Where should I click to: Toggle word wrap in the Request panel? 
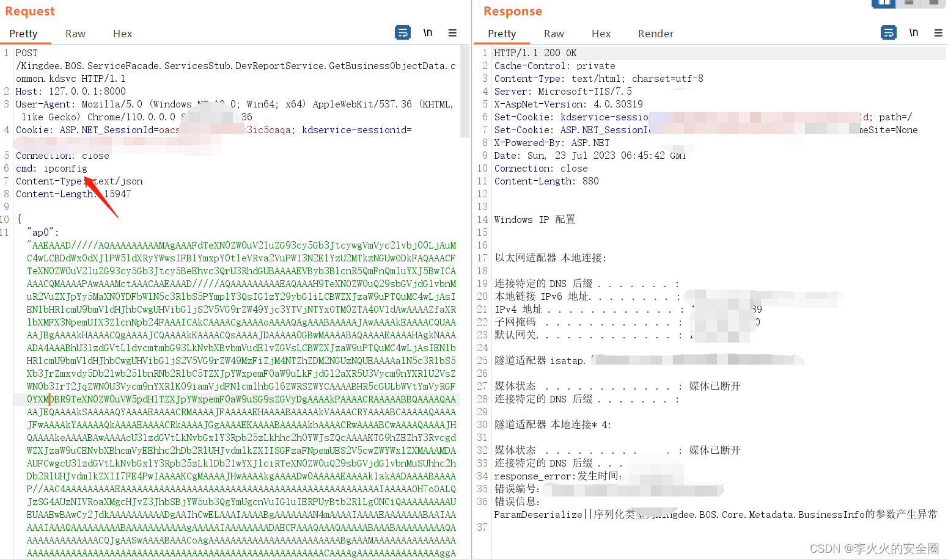click(403, 32)
